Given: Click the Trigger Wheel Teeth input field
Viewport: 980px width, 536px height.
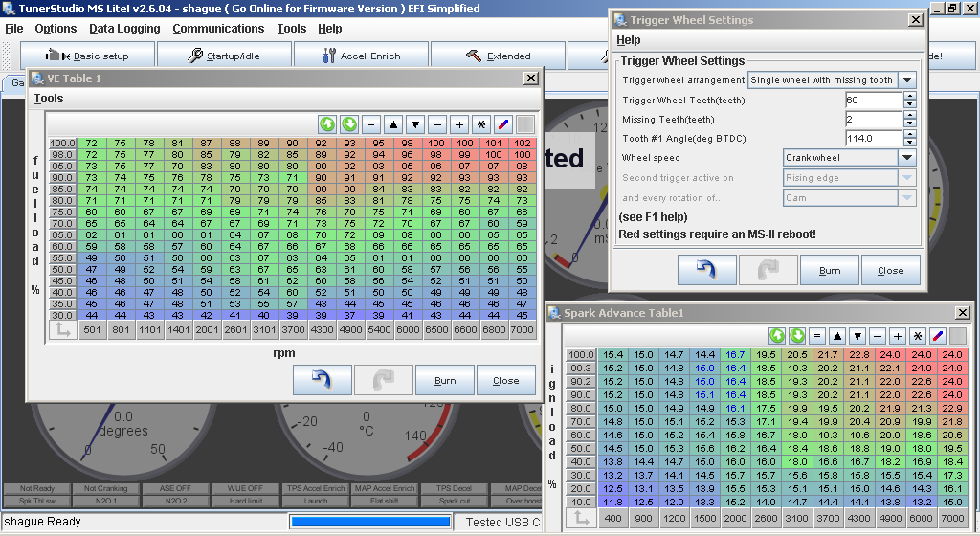Looking at the screenshot, I should 874,100.
